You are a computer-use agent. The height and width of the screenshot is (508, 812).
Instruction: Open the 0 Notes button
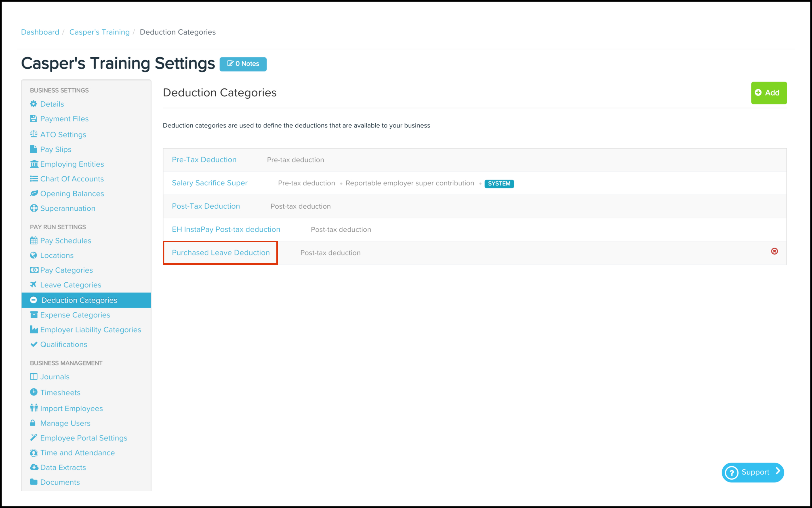click(x=243, y=64)
